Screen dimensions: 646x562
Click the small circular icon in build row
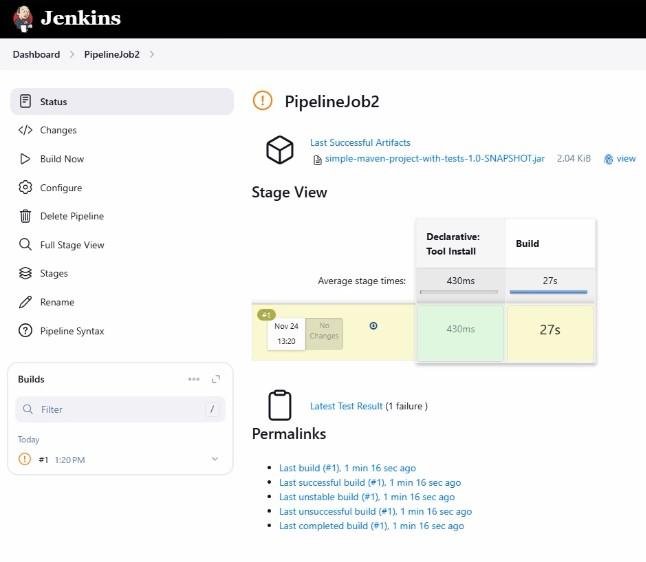373,326
